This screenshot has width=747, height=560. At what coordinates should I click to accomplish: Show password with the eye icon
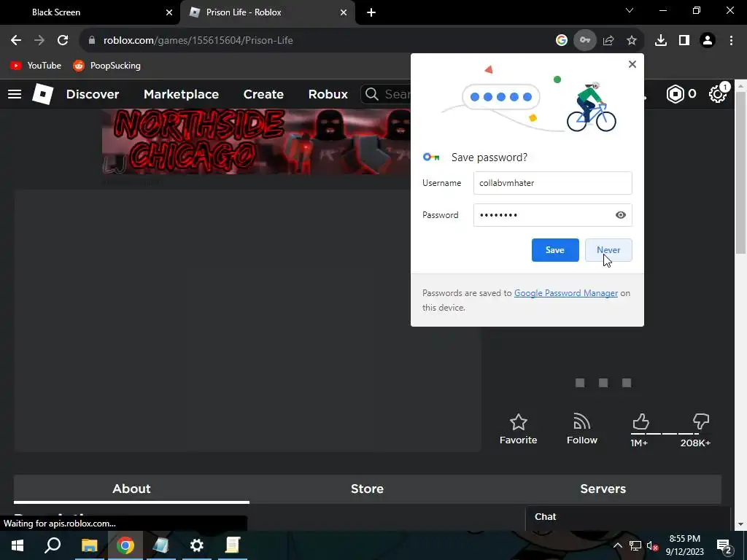point(620,215)
